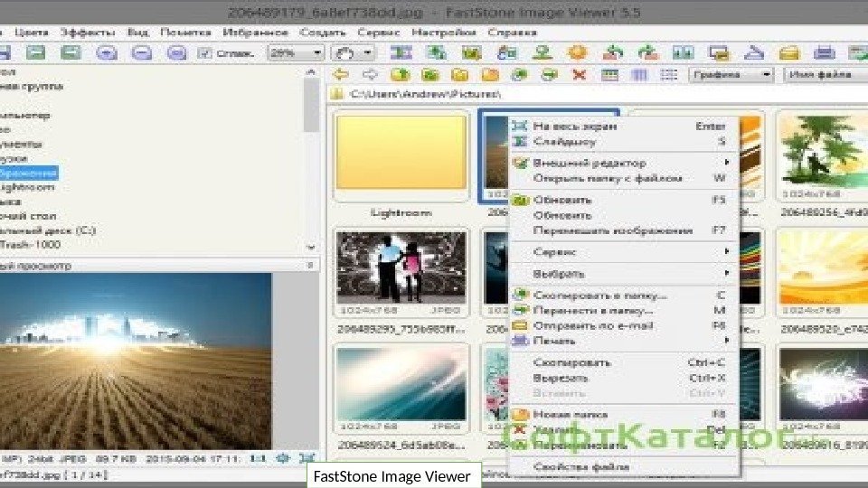Choose Новая папка in context menu
This screenshot has width=868, height=488.
623,414
